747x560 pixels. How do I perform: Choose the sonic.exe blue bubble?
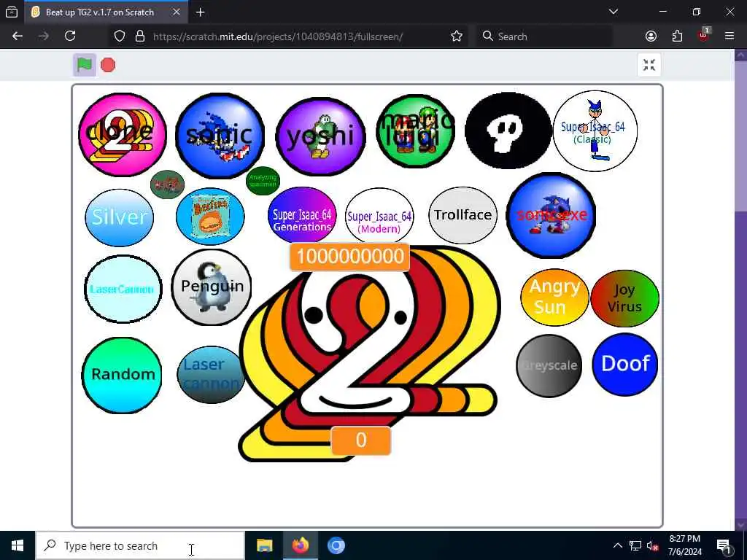click(551, 215)
